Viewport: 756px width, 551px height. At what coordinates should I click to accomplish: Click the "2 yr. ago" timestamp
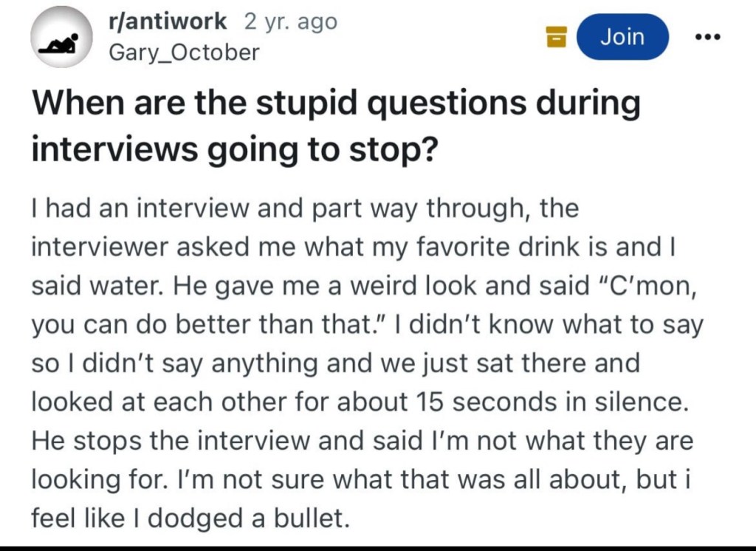(289, 22)
